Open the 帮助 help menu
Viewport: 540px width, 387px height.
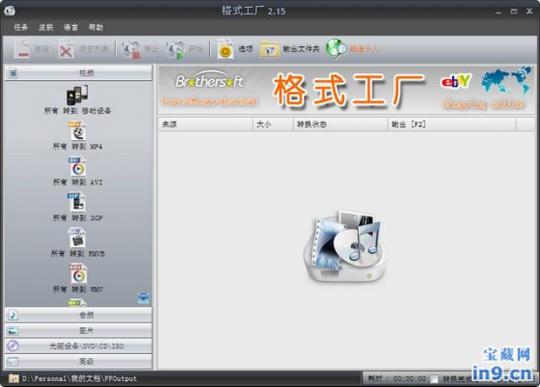96,27
